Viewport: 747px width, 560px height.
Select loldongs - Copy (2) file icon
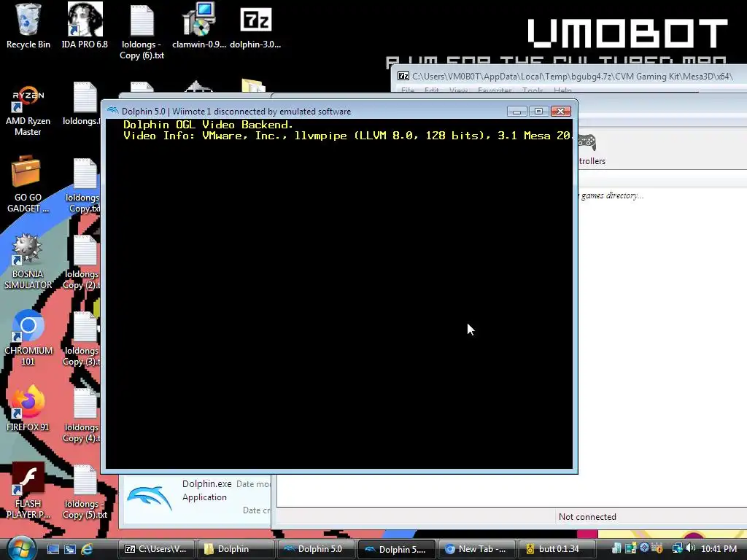(x=85, y=251)
